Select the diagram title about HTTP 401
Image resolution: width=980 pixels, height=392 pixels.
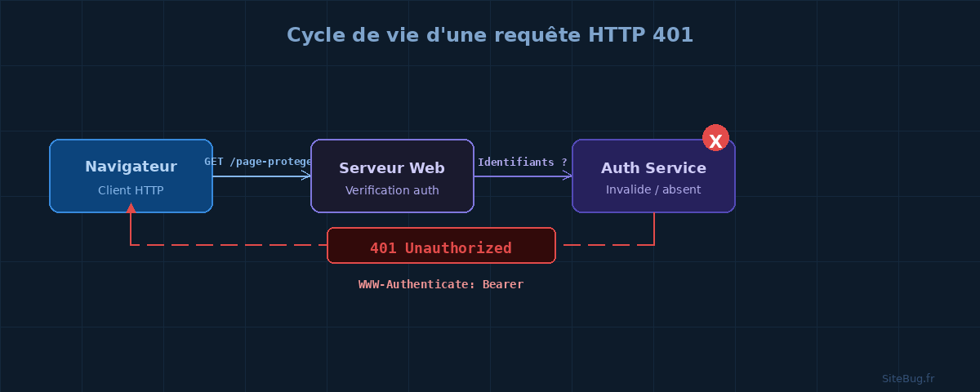[x=490, y=35]
